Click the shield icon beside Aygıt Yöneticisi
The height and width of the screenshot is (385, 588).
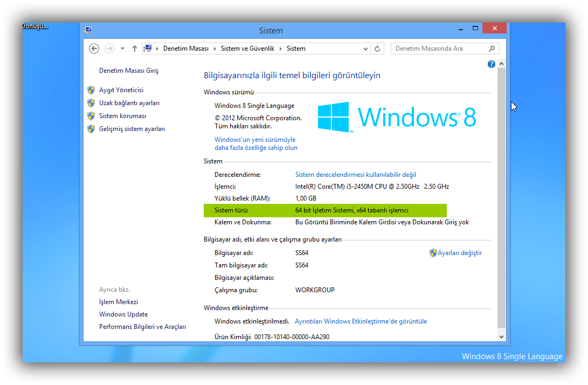91,90
